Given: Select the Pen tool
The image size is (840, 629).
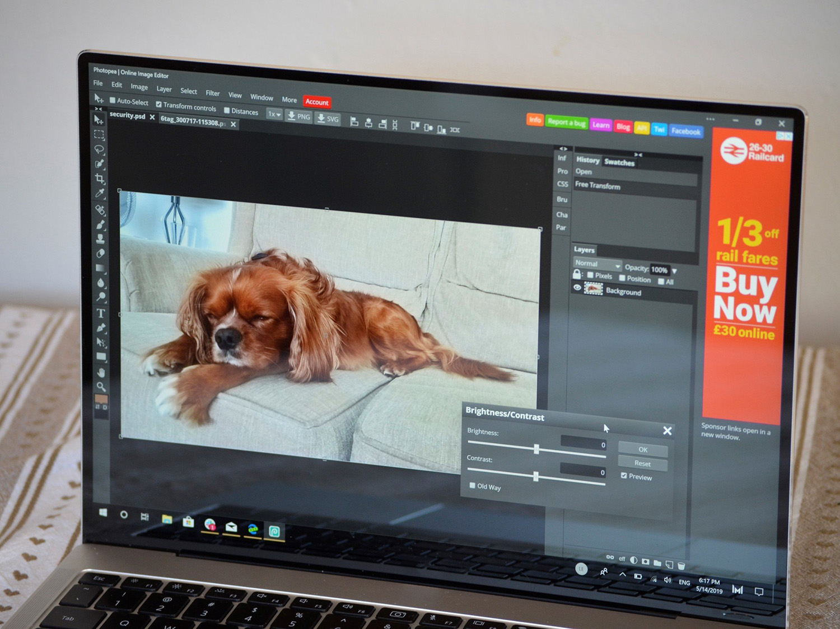Looking at the screenshot, I should coord(101,327).
